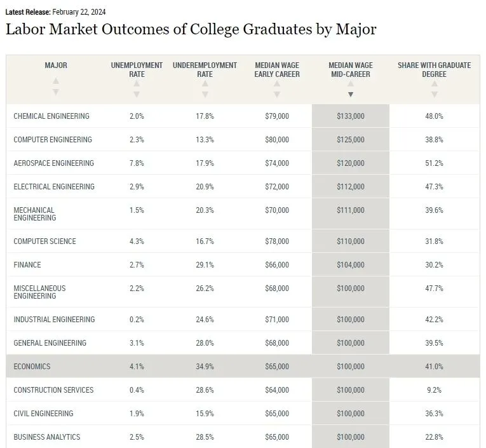Click Early Career wage ascending sort arrow
This screenshot has width=486, height=448.
pyautogui.click(x=277, y=84)
